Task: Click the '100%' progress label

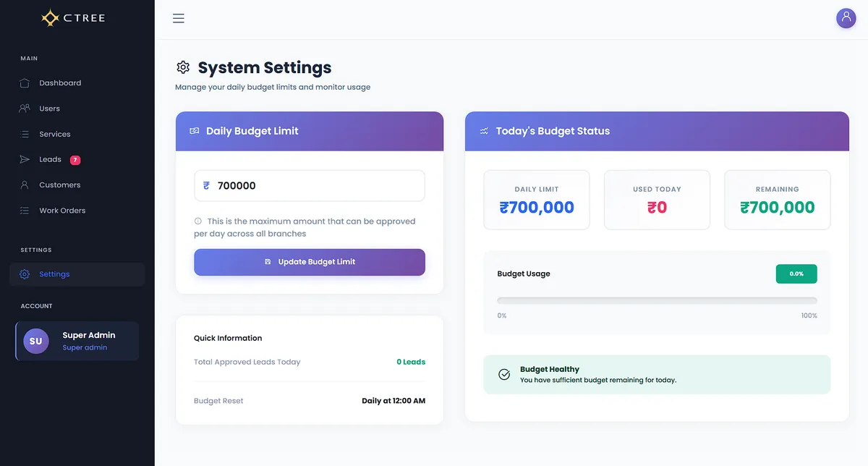Action: (809, 315)
